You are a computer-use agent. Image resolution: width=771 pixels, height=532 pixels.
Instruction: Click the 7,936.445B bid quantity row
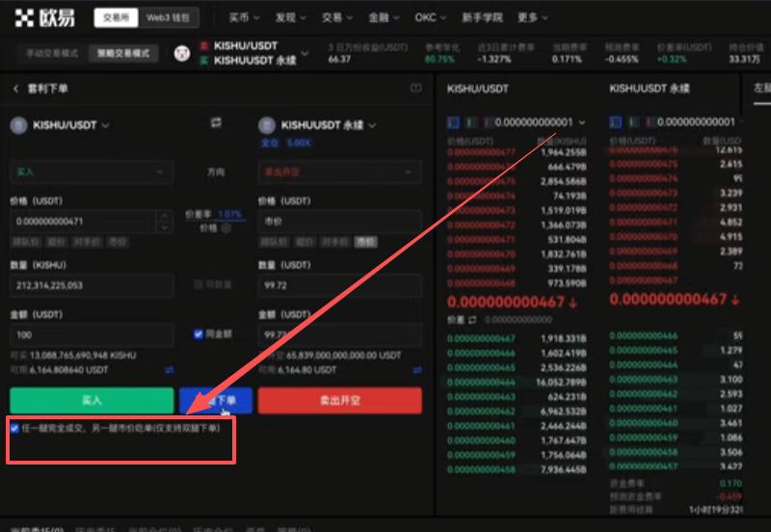click(517, 469)
